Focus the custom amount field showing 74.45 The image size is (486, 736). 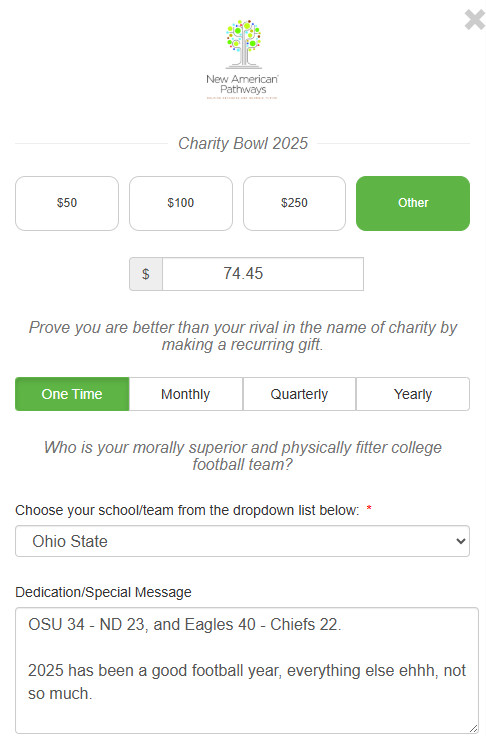(263, 274)
